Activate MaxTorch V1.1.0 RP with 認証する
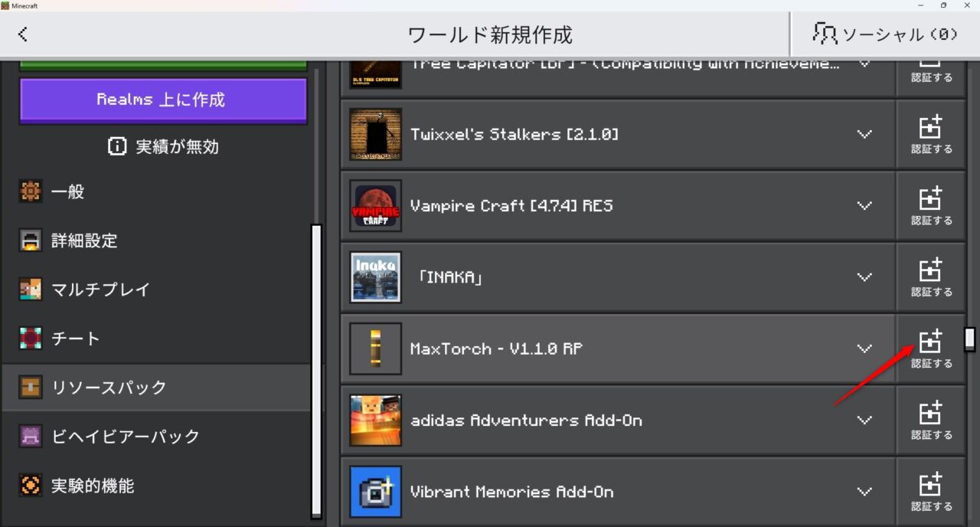Viewport: 980px width, 527px height. tap(931, 349)
